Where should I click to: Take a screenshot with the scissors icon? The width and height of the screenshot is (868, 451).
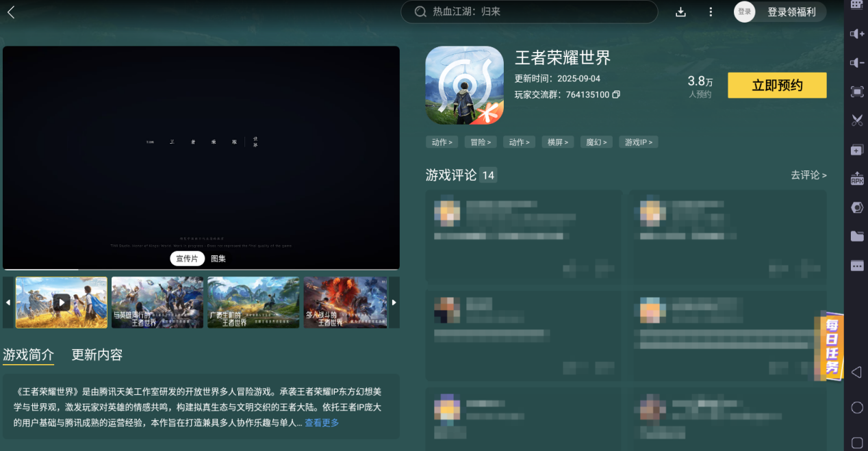(857, 120)
